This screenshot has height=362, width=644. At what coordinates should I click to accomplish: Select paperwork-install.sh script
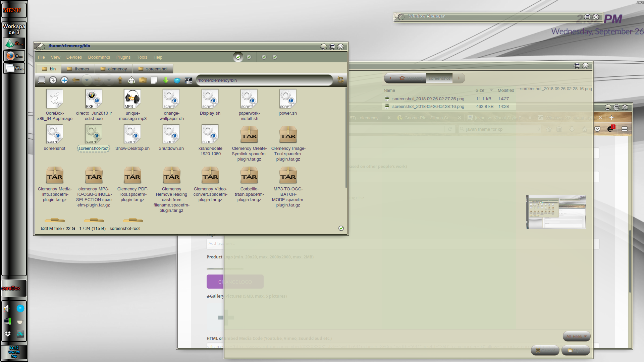[249, 105]
